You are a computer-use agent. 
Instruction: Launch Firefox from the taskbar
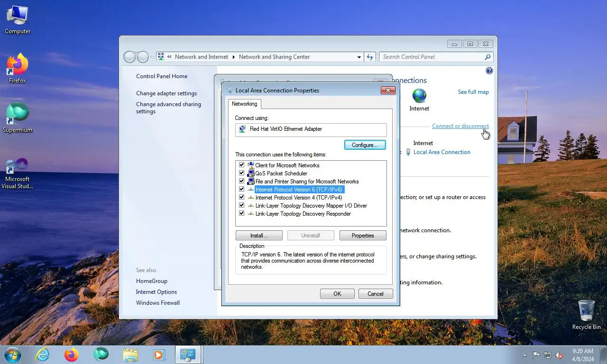tap(72, 355)
